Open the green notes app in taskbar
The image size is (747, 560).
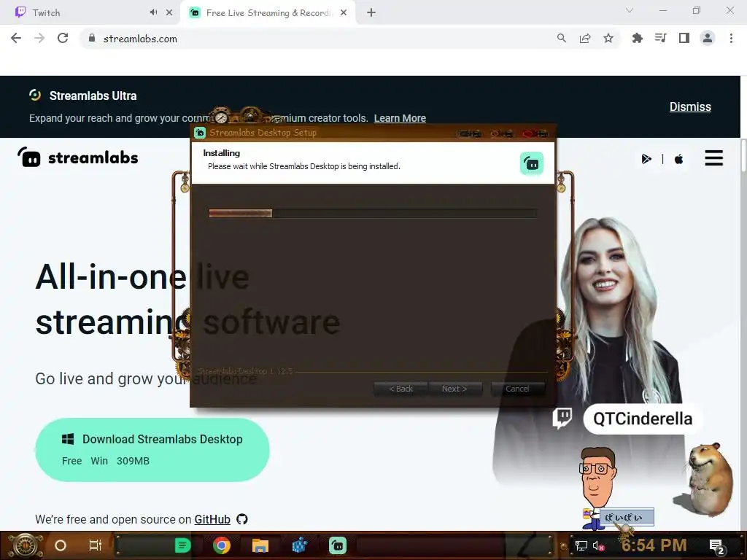coord(182,545)
